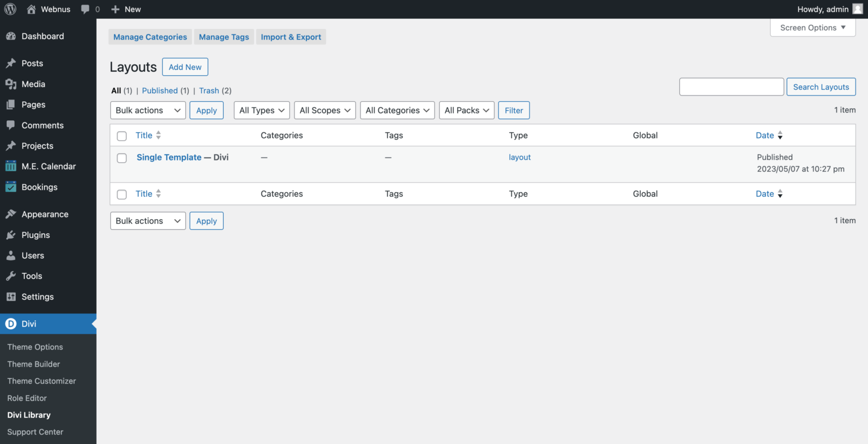Open the All Types filter dropdown
868x444 pixels.
[262, 110]
